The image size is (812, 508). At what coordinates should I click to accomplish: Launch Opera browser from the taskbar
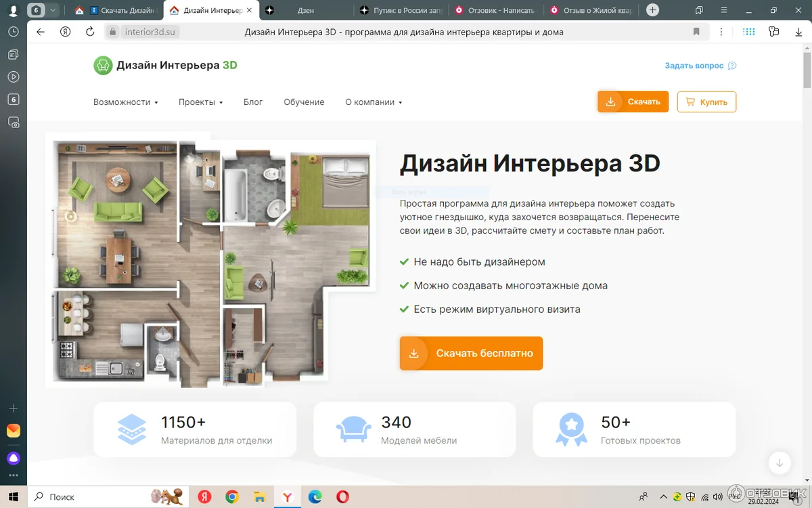pyautogui.click(x=343, y=496)
